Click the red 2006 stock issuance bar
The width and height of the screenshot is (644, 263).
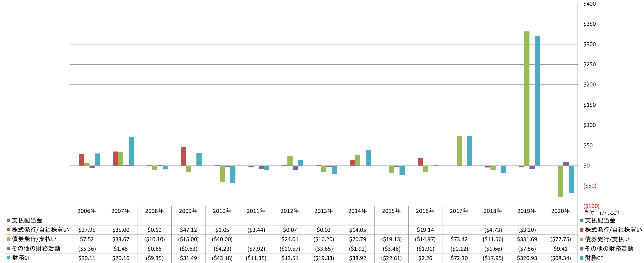pos(82,160)
